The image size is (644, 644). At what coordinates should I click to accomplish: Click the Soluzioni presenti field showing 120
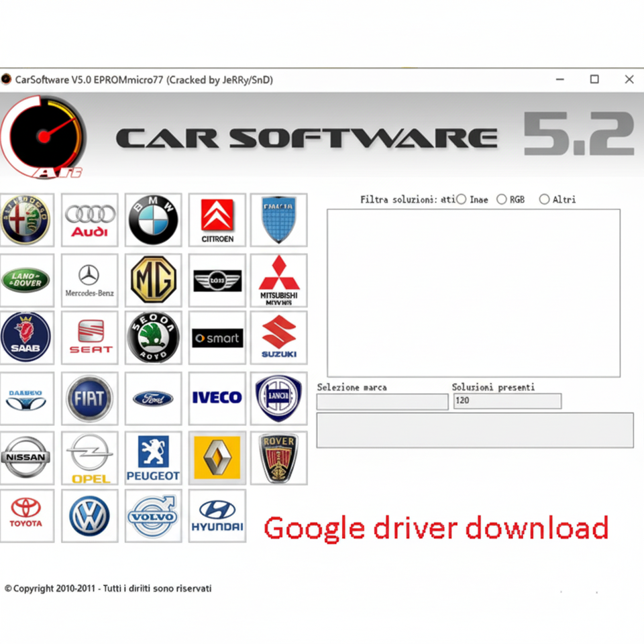pyautogui.click(x=506, y=401)
